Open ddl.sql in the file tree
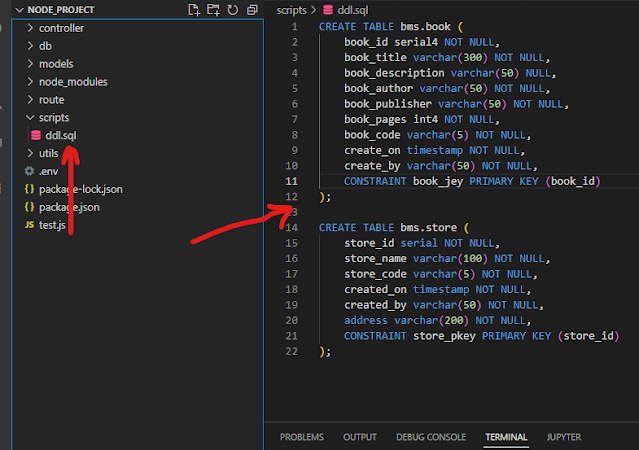This screenshot has width=639, height=450. click(61, 135)
